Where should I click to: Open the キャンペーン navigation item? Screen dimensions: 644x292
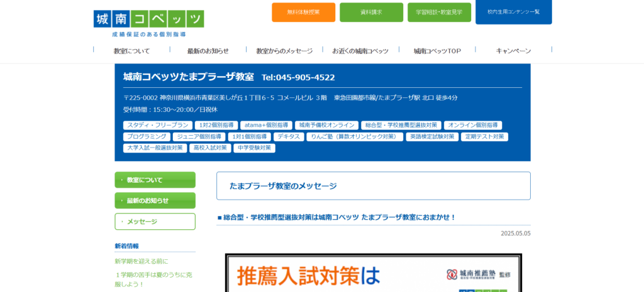coord(513,51)
